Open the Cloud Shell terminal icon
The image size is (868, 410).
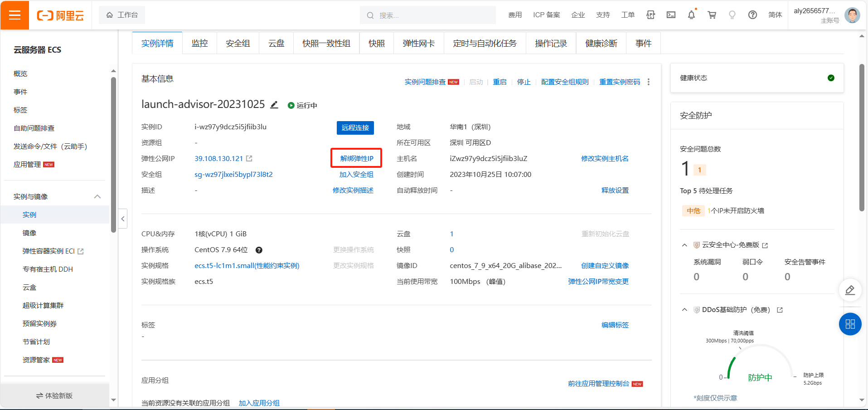point(671,15)
